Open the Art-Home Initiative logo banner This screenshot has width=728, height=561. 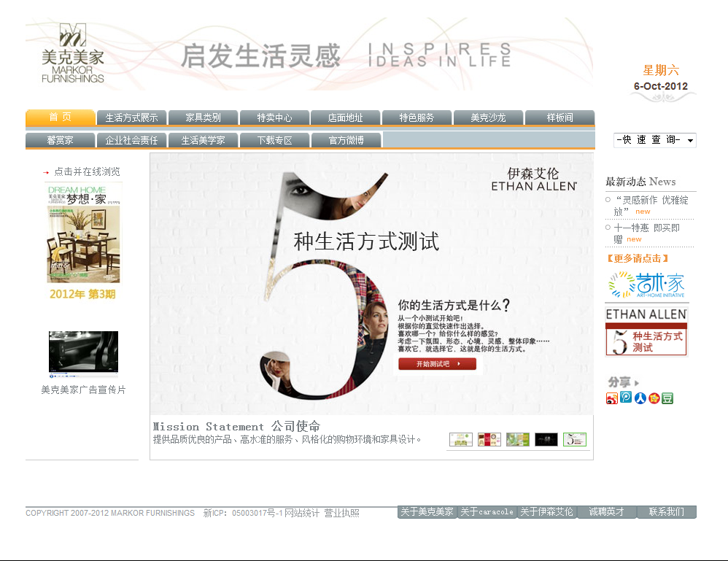pyautogui.click(x=647, y=285)
